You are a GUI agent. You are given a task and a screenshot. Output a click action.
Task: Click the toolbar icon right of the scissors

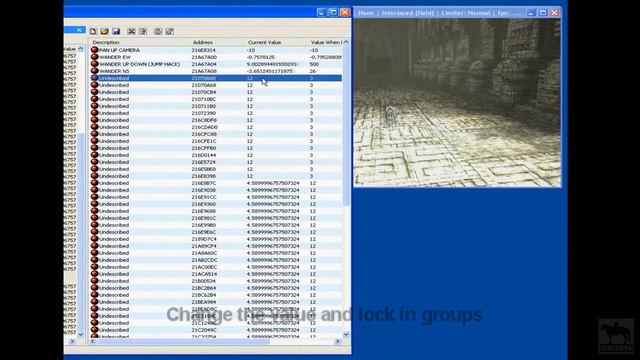click(x=143, y=31)
